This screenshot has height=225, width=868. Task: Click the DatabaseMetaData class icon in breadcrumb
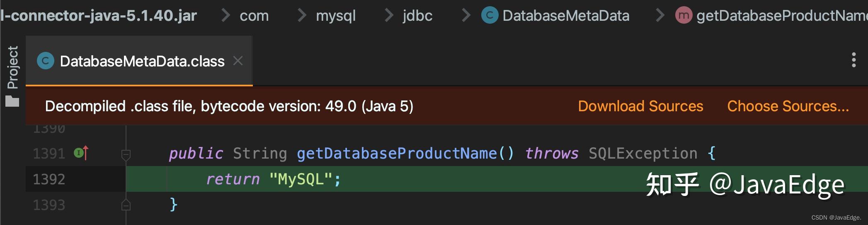point(490,16)
